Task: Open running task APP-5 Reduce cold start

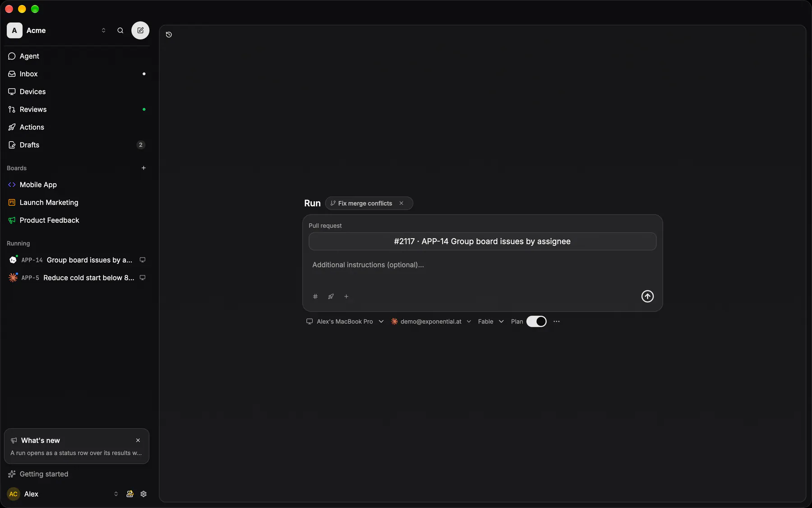Action: pyautogui.click(x=77, y=278)
